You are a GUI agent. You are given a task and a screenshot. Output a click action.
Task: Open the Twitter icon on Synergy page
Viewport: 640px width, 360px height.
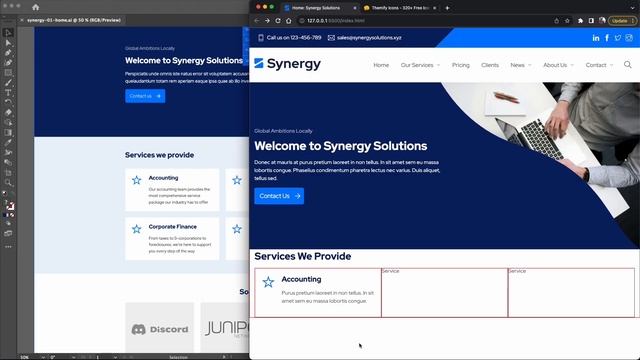click(618, 38)
